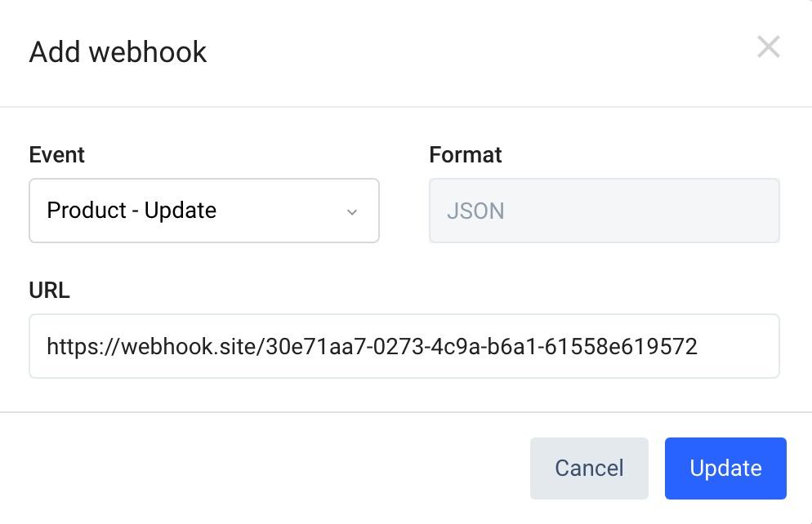Click the 'Add webhook' dialog title
Screen dimensions: 812x524
(x=118, y=52)
